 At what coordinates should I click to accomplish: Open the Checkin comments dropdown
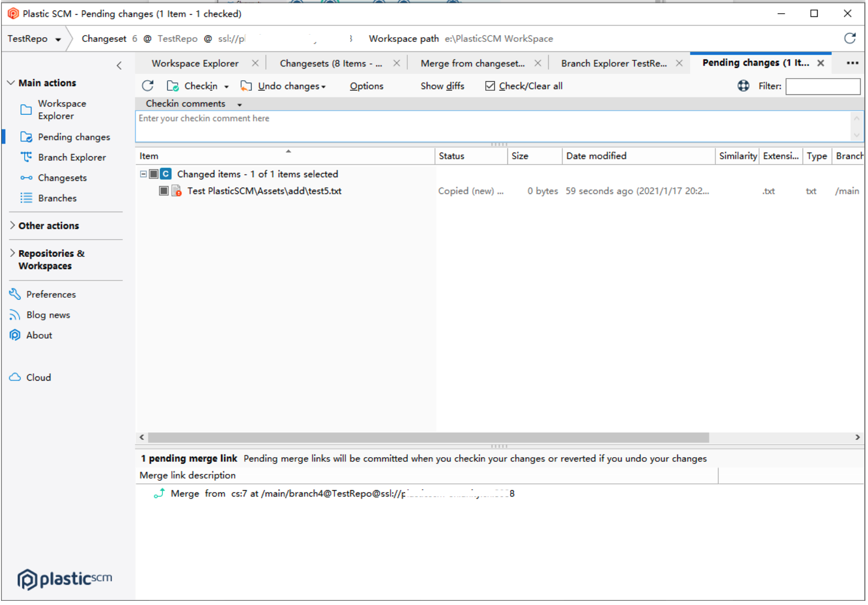(240, 104)
